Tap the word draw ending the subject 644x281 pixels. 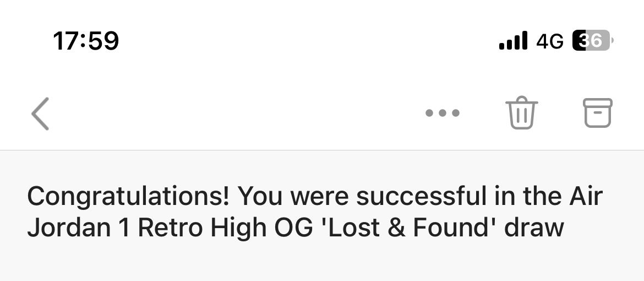[534, 228]
